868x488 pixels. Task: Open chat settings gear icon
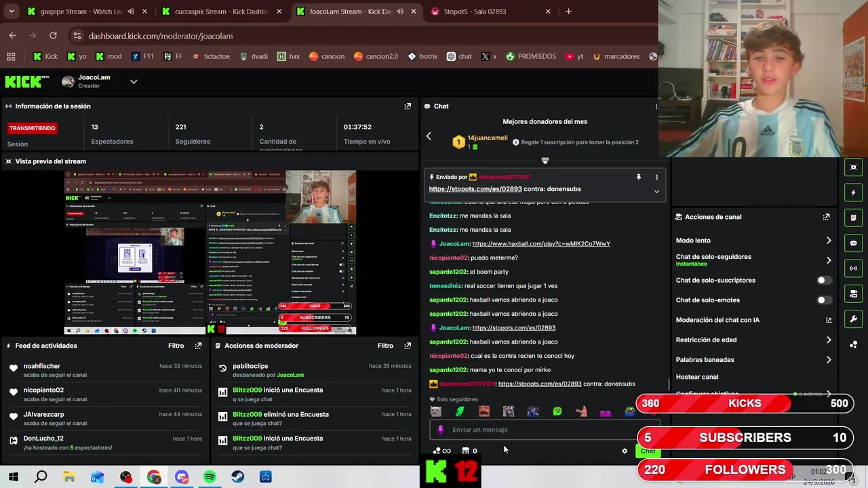tap(625, 451)
